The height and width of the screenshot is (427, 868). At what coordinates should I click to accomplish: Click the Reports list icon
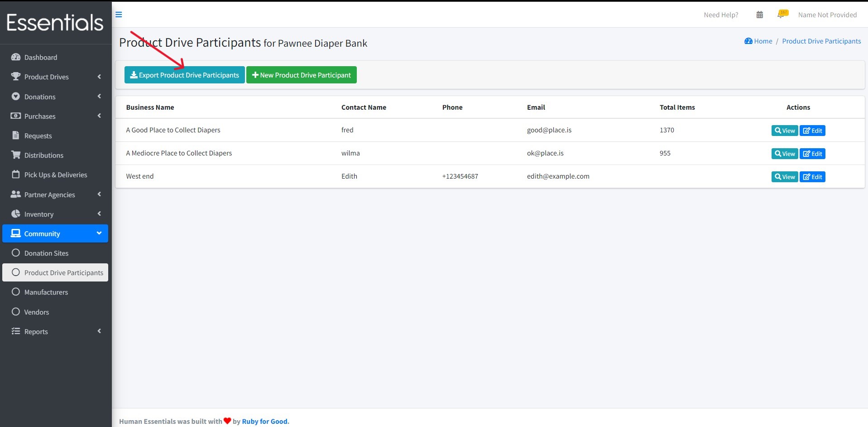pos(16,331)
